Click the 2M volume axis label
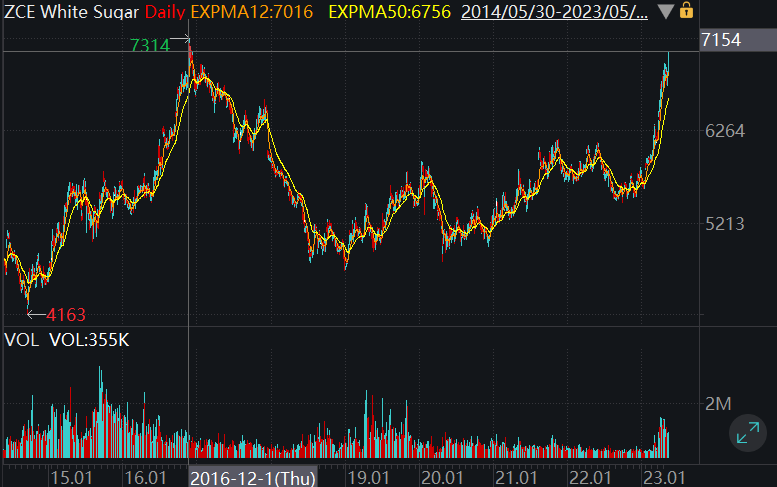 click(x=718, y=404)
